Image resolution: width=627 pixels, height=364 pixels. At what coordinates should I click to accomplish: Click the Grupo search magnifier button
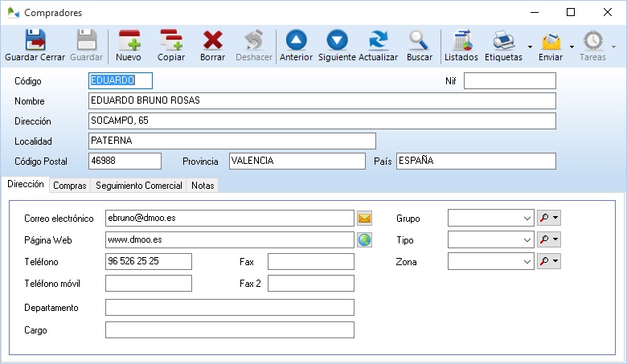545,219
